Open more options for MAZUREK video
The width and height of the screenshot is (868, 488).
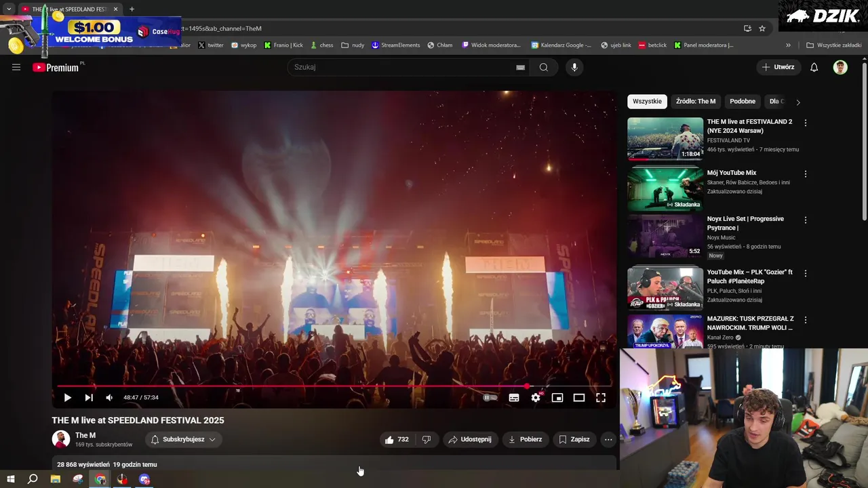[x=806, y=320]
